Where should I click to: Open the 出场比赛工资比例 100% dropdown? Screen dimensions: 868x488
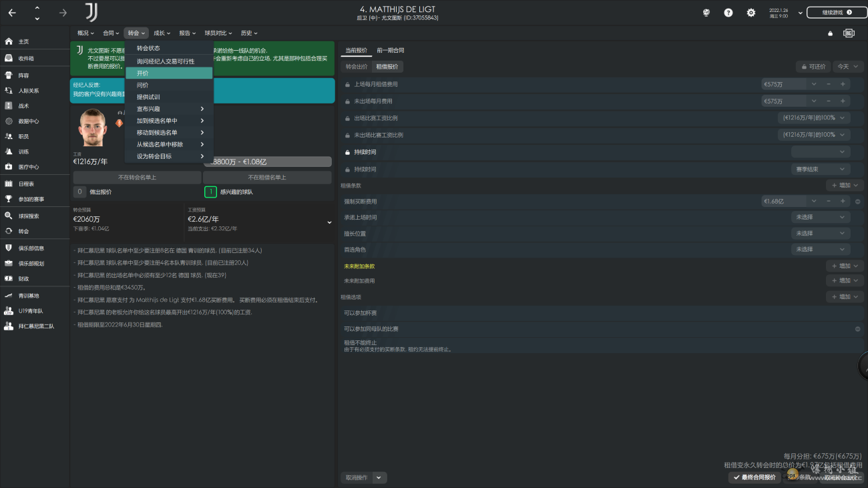pos(815,118)
